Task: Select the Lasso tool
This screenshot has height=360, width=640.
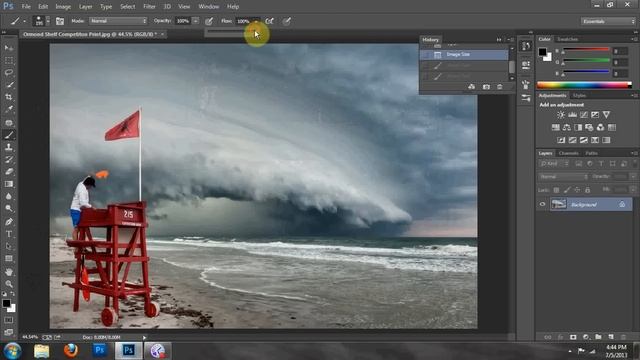Action: point(9,73)
